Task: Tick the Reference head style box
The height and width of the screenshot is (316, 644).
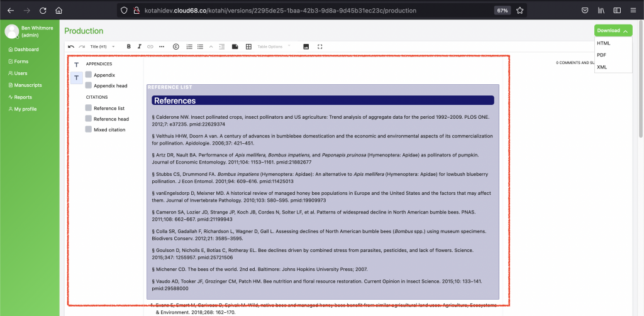Action: click(88, 118)
